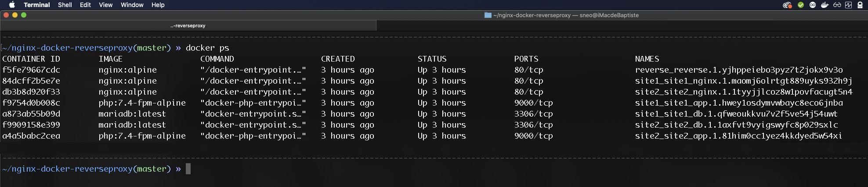
Task: Click port 80/tcp in 84dcff2b5e7e row
Action: [x=529, y=81]
